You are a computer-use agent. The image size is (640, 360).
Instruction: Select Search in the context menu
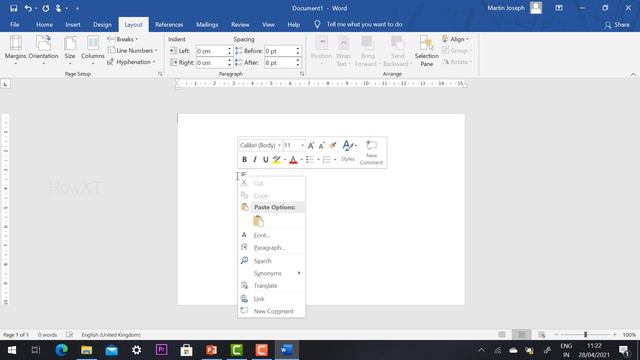[271, 260]
